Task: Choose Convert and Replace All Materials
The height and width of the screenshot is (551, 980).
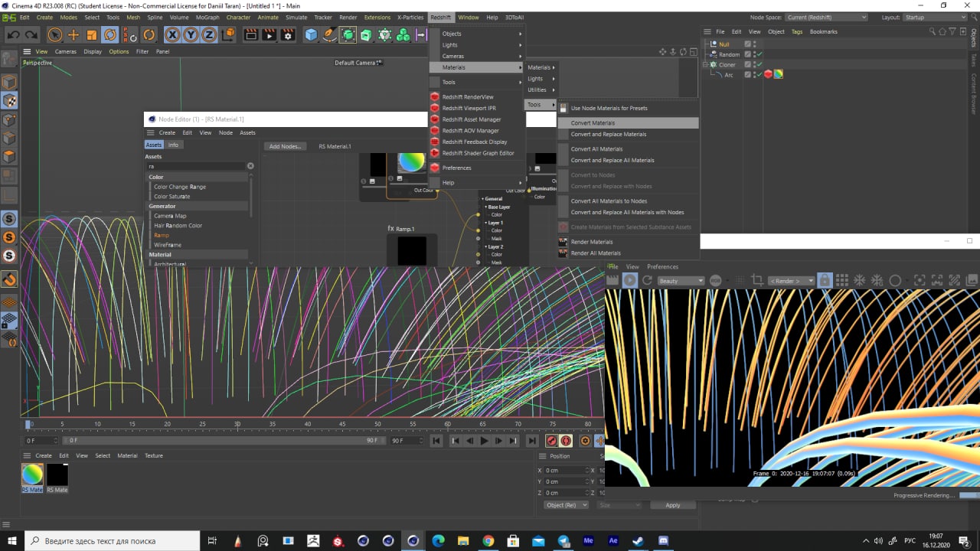Action: (628, 160)
